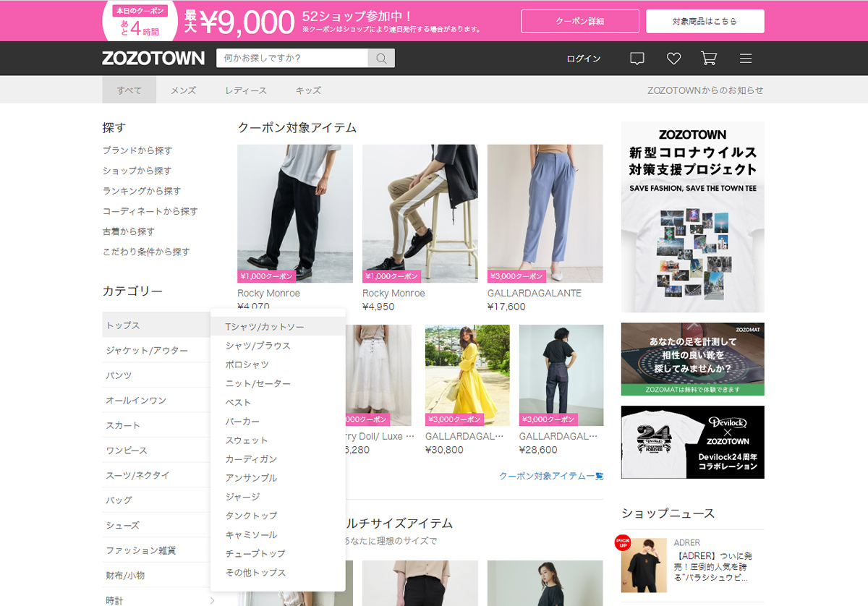Select the トップス category
This screenshot has width=868, height=606.
(x=156, y=325)
